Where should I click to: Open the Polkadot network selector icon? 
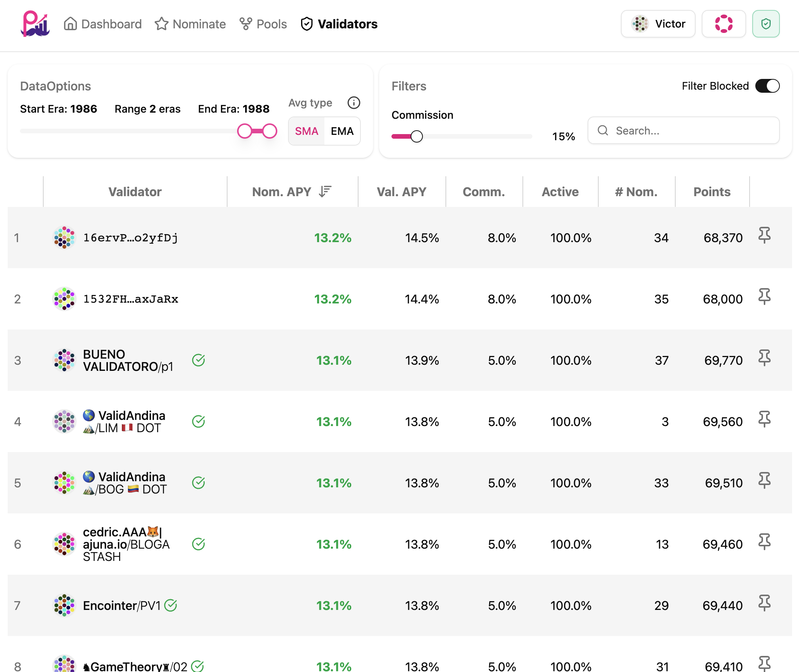[724, 24]
